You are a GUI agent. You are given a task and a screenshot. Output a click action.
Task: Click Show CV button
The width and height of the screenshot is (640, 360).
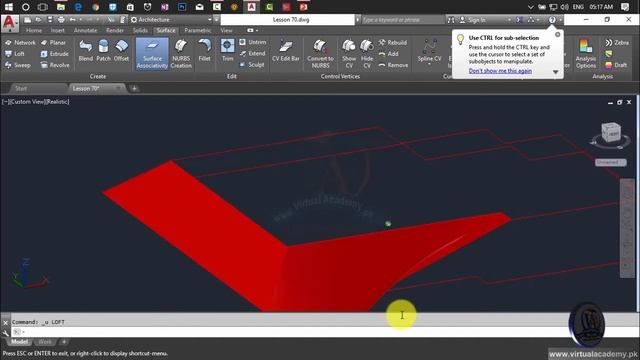click(349, 54)
